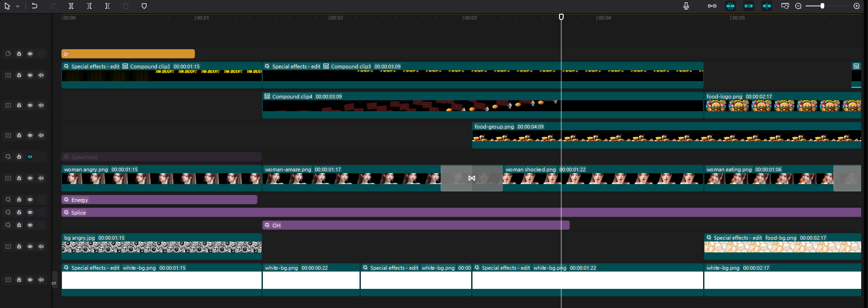Image resolution: width=868 pixels, height=308 pixels.
Task: Select the transition between woman-amaze and woman shocked
Action: click(x=472, y=178)
